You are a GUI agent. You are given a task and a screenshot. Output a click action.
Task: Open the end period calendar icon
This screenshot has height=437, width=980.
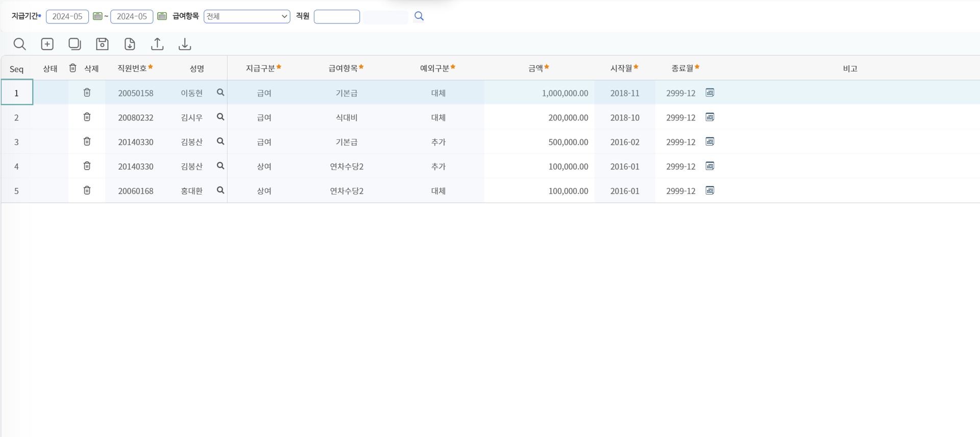[x=162, y=16]
